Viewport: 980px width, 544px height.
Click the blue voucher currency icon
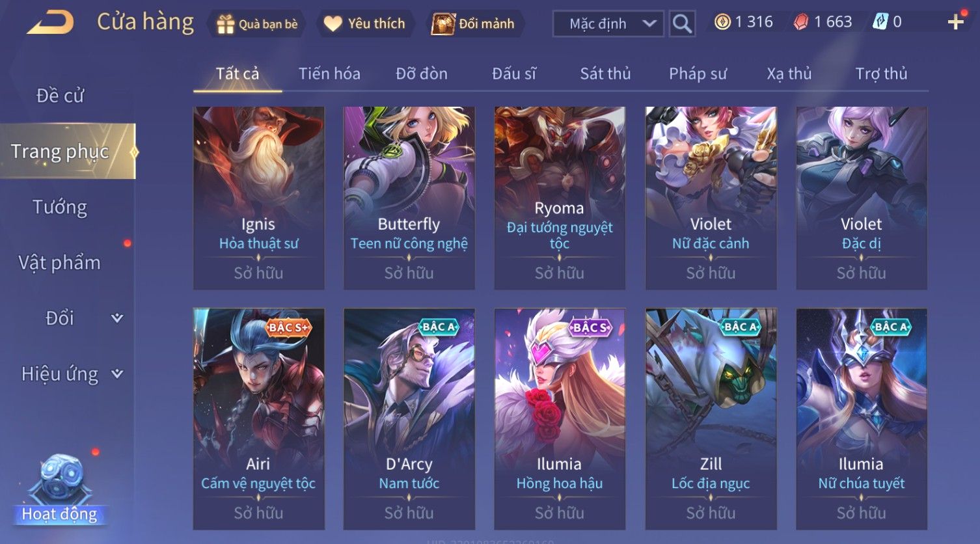[880, 22]
